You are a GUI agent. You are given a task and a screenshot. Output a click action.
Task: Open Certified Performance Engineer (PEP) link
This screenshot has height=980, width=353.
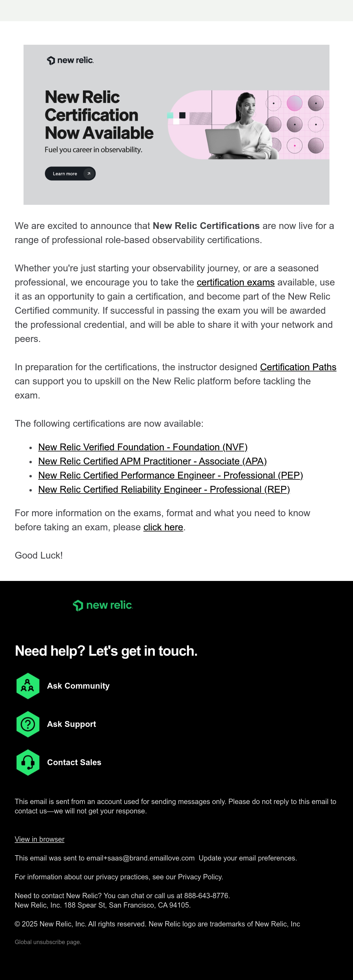170,475
